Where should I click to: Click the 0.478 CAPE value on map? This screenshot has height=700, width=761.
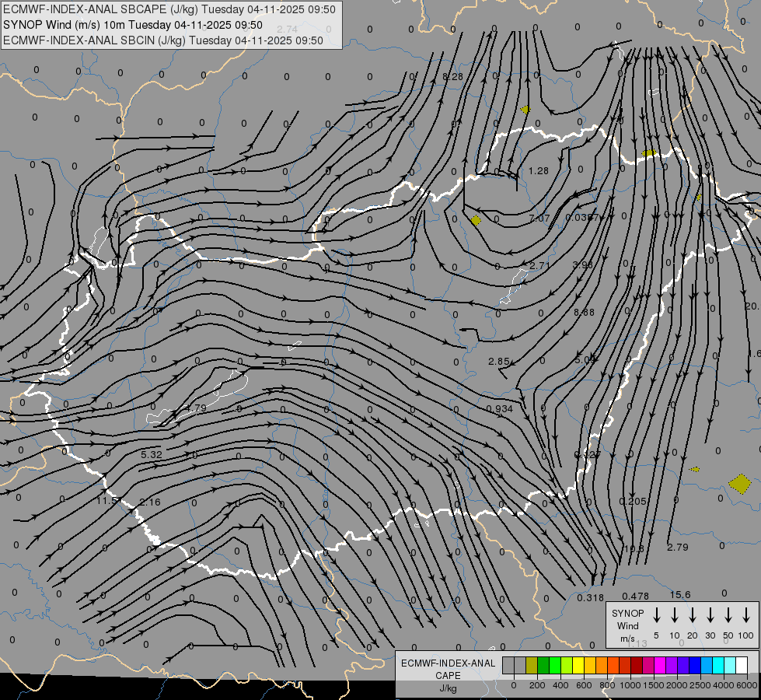pos(635,596)
